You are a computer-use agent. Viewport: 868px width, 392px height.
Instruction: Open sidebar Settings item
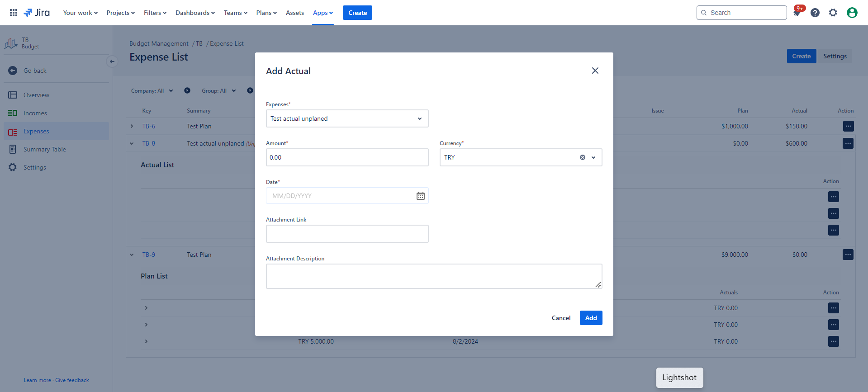tap(56, 167)
